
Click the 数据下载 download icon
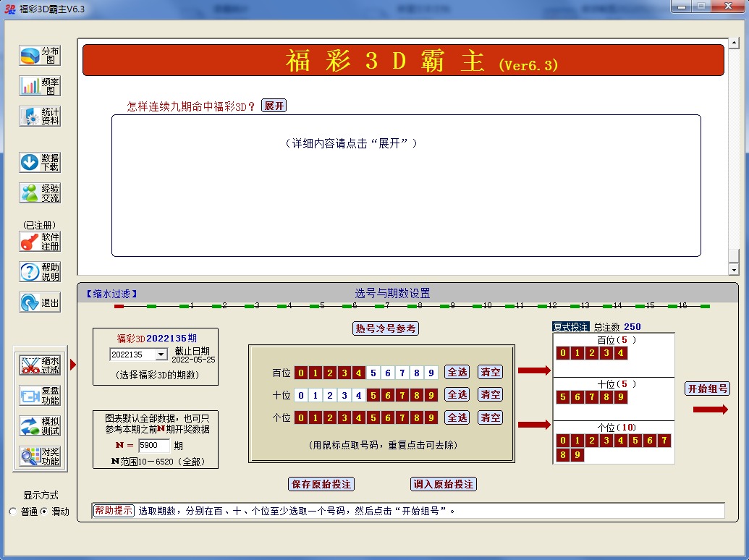coord(40,162)
